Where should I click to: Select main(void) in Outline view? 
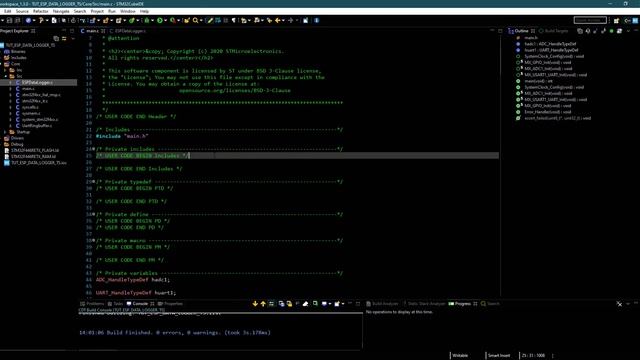[538, 81]
